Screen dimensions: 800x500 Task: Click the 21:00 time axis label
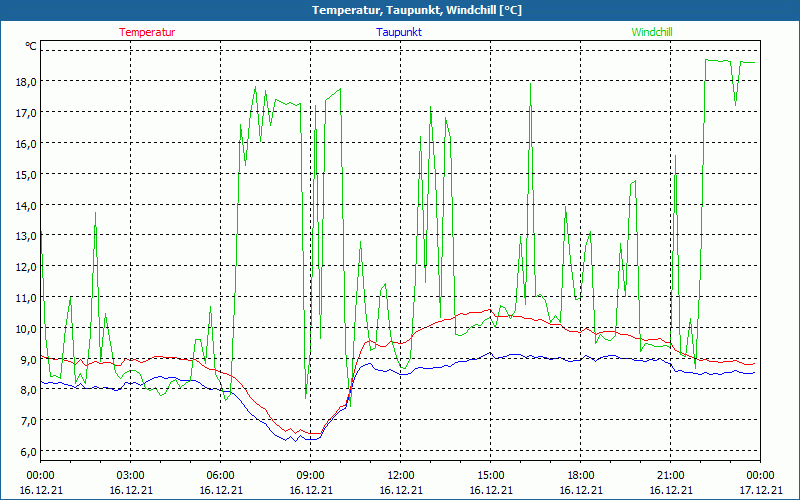[x=670, y=476]
